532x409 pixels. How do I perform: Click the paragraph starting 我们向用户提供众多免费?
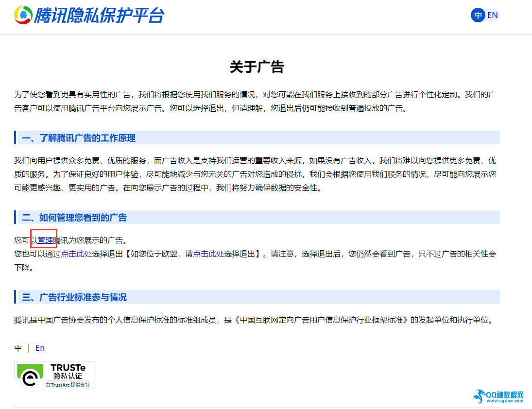(255, 174)
